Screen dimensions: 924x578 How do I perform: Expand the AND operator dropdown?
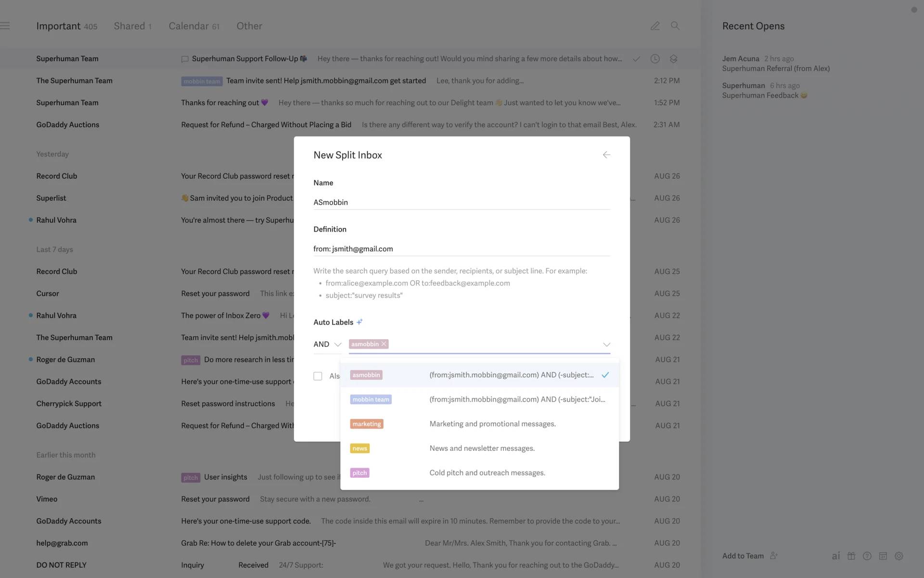pos(327,344)
